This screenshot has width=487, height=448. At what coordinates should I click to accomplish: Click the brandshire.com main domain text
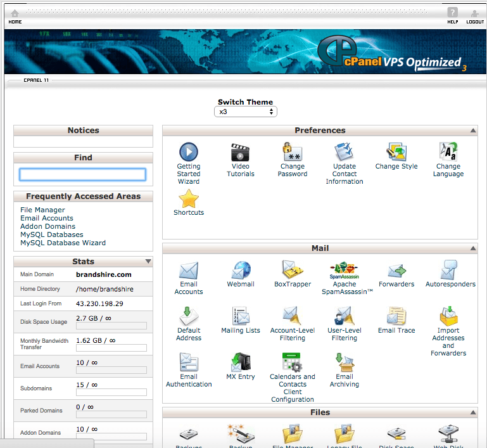coord(104,274)
